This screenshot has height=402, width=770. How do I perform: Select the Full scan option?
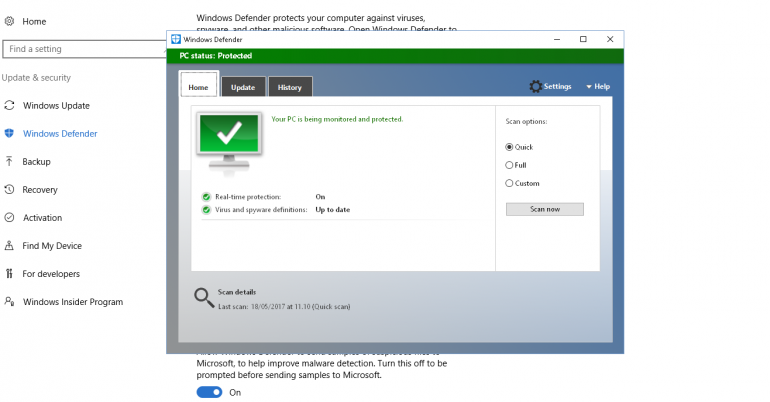509,165
